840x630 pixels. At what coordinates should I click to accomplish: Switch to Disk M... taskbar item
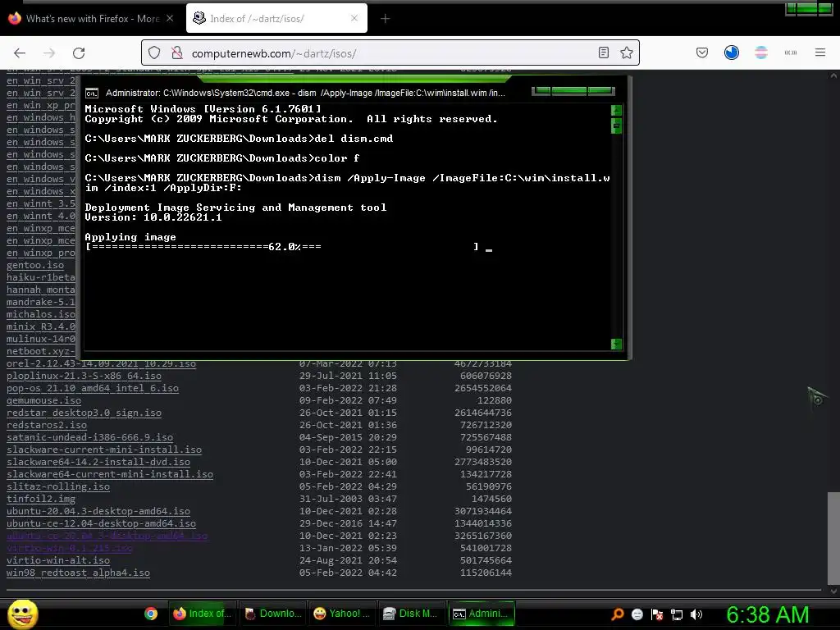coord(412,614)
